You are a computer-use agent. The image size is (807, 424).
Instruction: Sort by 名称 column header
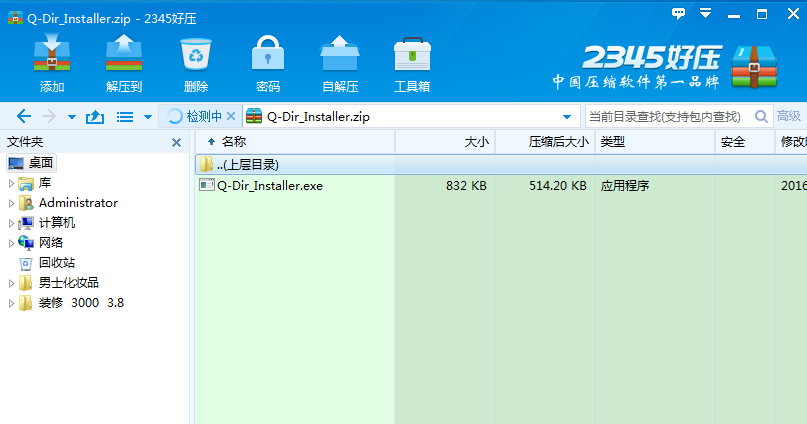pos(294,142)
